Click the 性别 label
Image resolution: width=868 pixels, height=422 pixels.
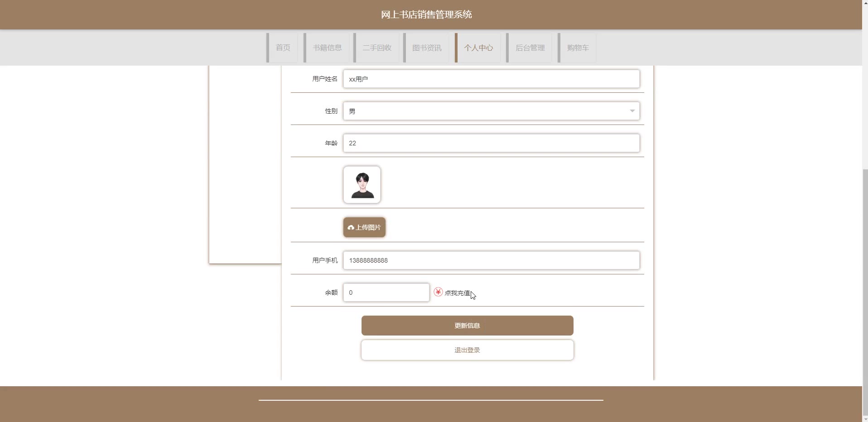click(x=331, y=111)
